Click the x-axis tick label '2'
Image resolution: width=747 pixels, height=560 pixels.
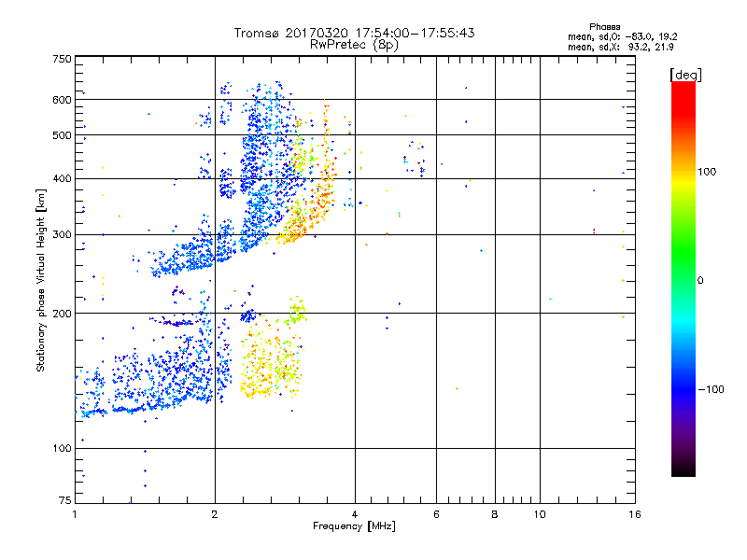[215, 514]
